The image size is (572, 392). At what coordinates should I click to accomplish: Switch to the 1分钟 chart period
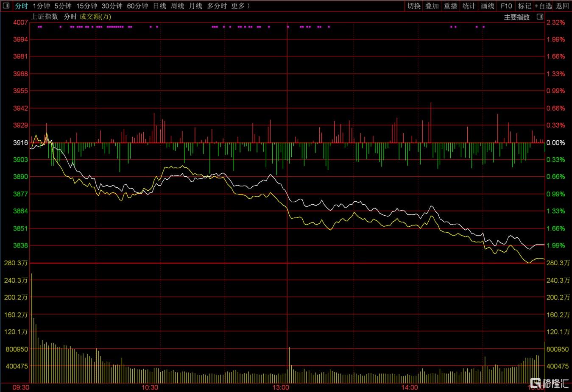(41, 6)
